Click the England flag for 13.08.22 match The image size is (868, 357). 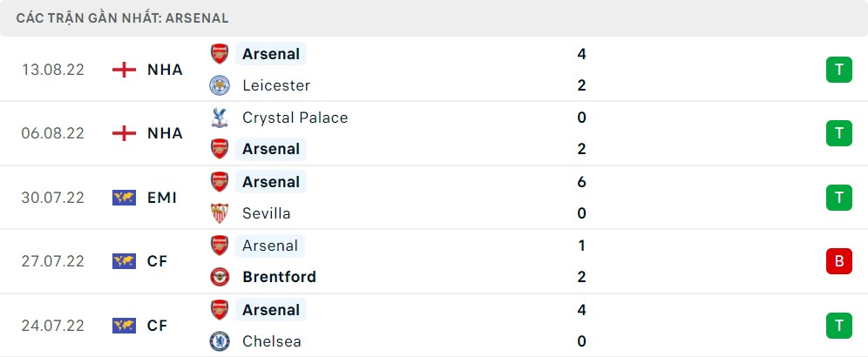124,70
